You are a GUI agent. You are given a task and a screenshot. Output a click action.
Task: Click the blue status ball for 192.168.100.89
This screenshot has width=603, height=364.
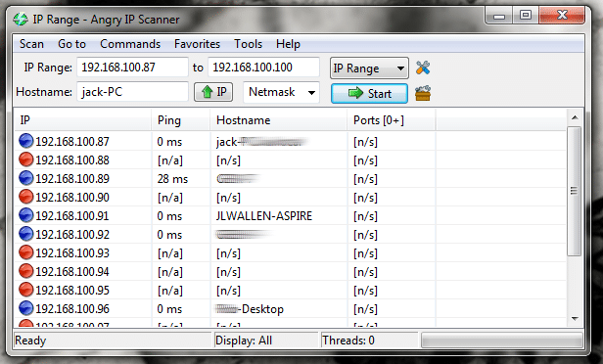[26, 178]
